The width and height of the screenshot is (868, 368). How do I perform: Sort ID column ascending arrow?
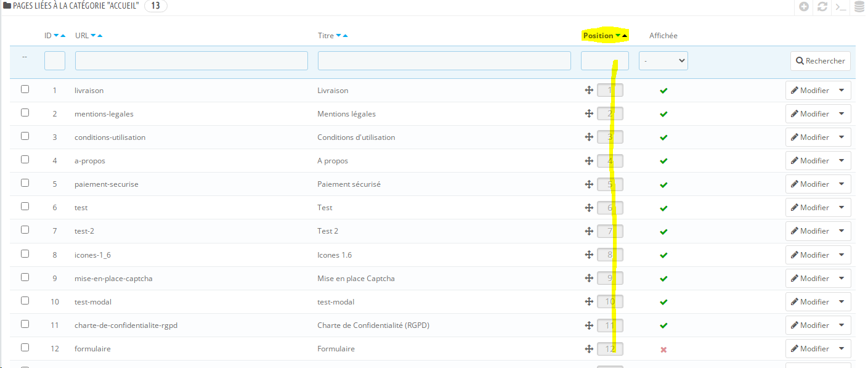(x=63, y=36)
